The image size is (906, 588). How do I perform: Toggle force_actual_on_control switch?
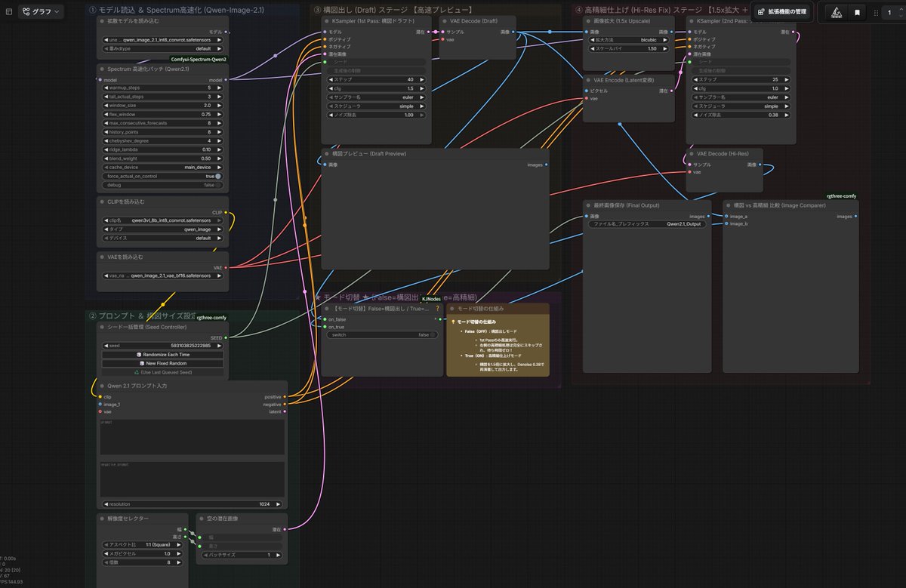[217, 176]
